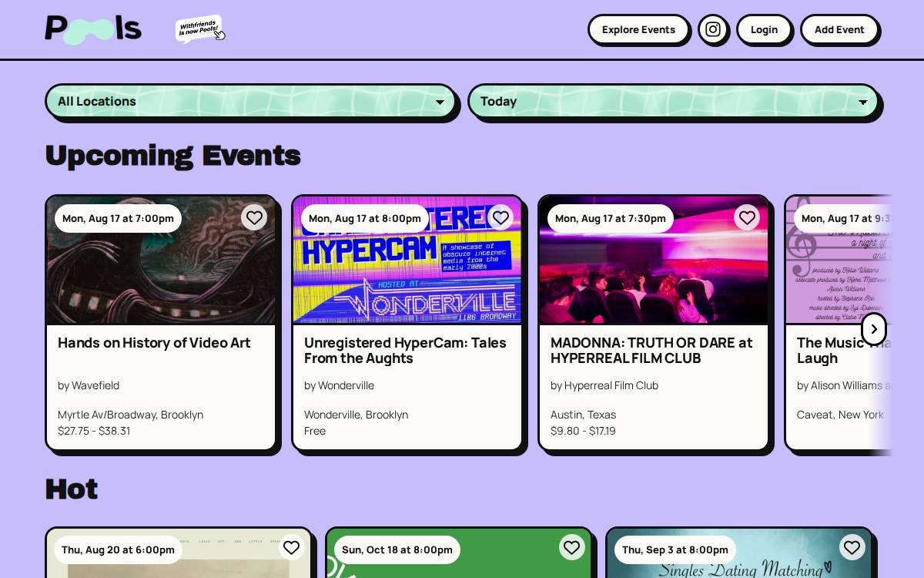The width and height of the screenshot is (924, 578).
Task: Click the Add Event button
Action: (839, 29)
